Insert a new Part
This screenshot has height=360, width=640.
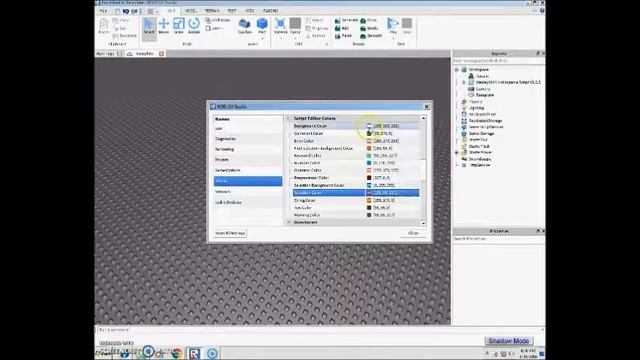click(x=262, y=24)
